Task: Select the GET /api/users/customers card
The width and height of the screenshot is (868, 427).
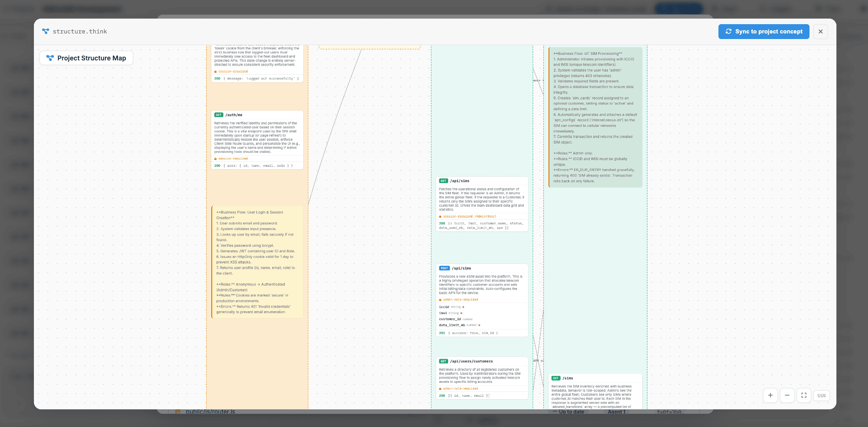Action: (482, 378)
